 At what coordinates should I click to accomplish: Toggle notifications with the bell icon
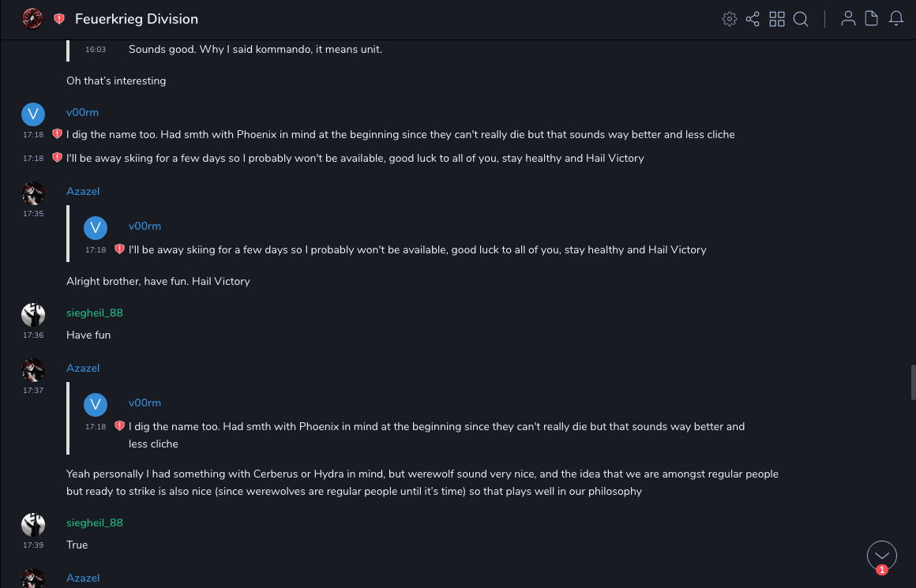[896, 19]
